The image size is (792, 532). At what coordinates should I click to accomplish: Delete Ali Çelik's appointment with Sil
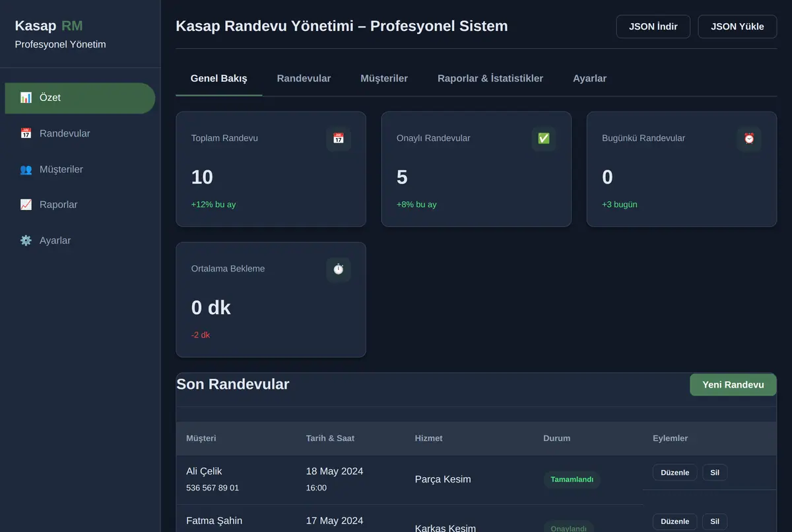tap(715, 473)
